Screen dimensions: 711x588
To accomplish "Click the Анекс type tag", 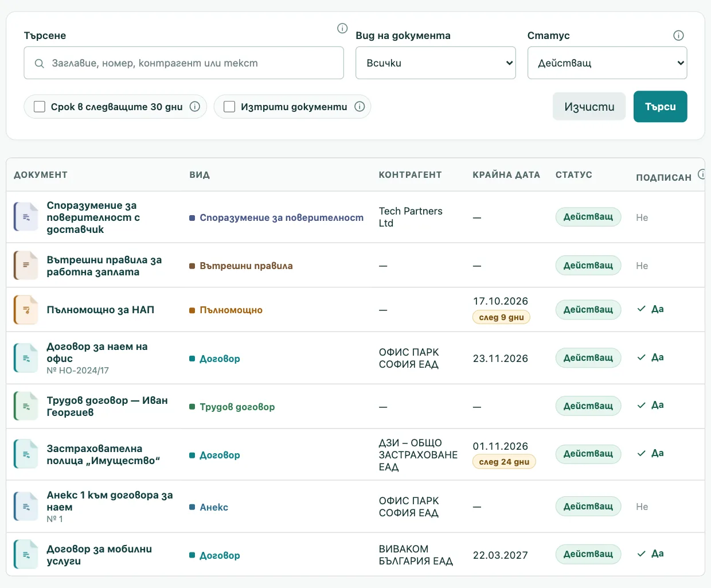I will click(x=209, y=507).
